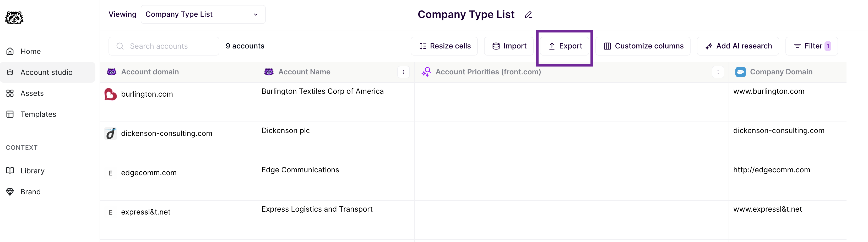
Task: Open the Account Priorities column options menu
Action: (x=718, y=72)
